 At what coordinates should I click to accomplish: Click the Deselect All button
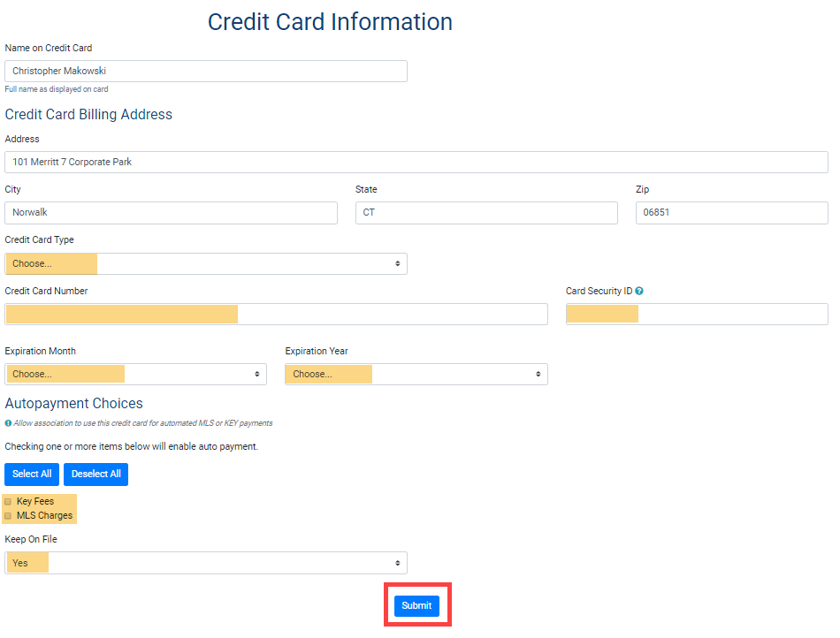95,475
